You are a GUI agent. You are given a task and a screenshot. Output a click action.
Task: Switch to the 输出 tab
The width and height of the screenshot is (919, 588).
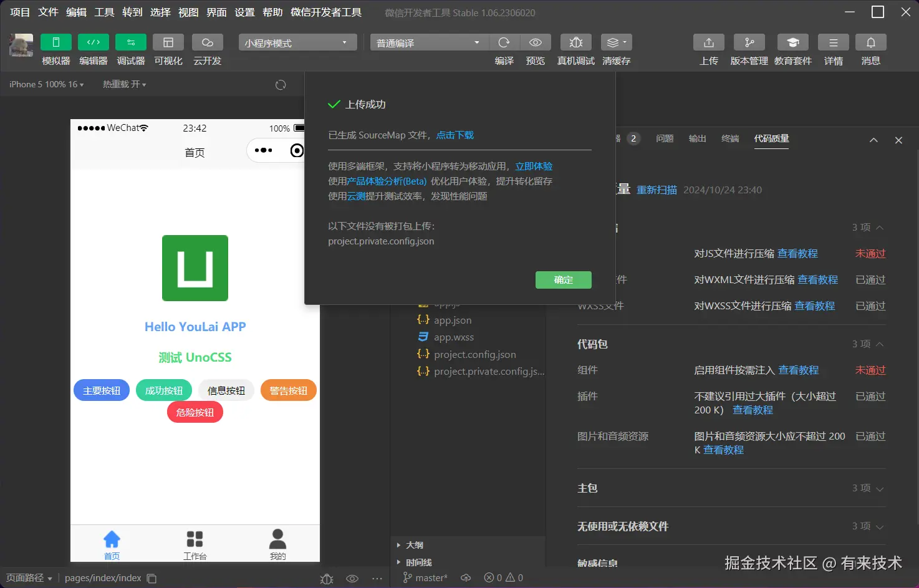point(697,138)
